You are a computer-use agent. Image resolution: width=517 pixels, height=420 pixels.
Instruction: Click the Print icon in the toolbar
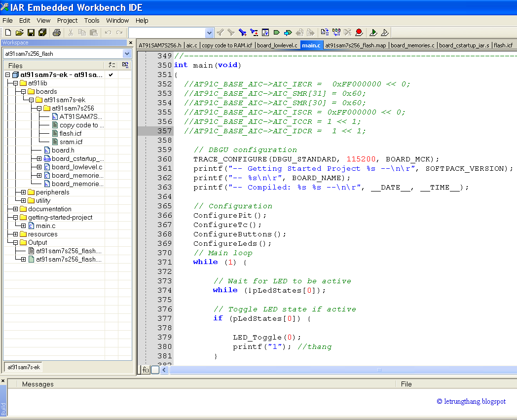57,33
